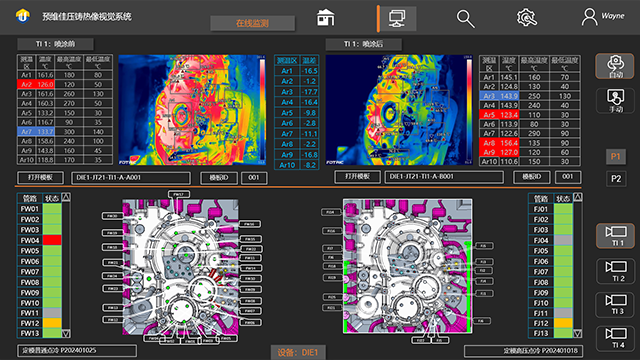Click right template ID button
The height and width of the screenshot is (360, 640).
pyautogui.click(x=532, y=177)
